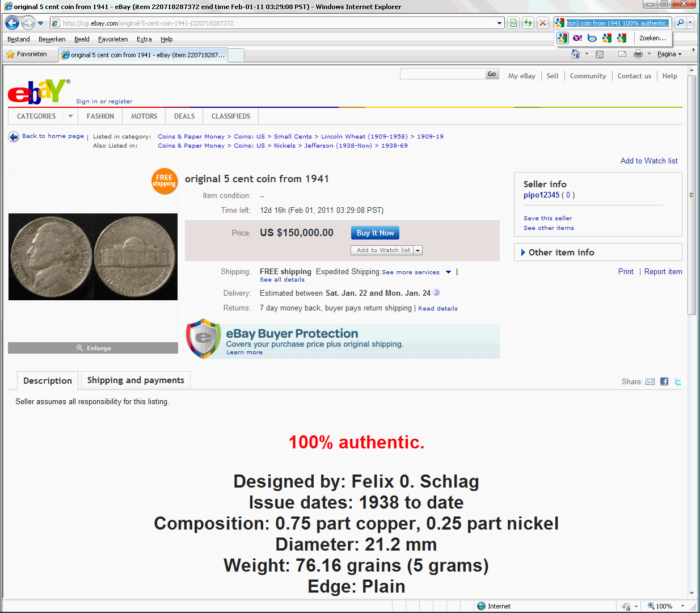The height and width of the screenshot is (613, 700).
Task: Go forward with the browser Forward arrow
Action: coord(28,23)
